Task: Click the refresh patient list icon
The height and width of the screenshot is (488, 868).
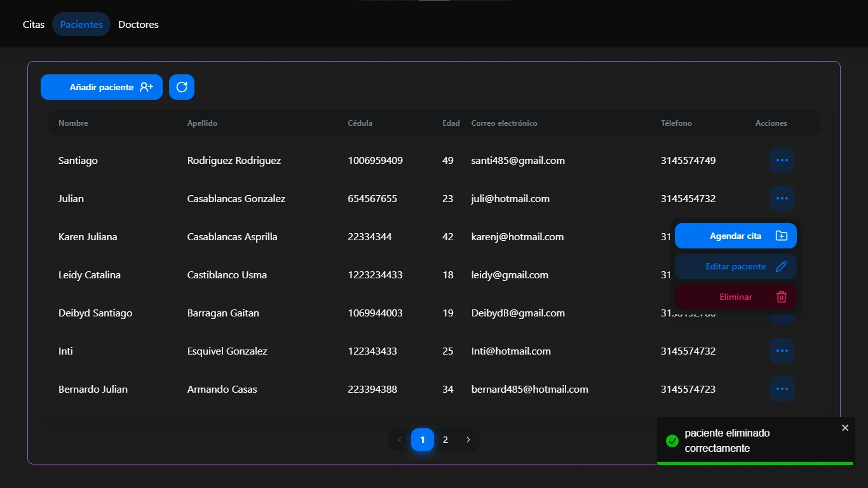Action: point(182,87)
